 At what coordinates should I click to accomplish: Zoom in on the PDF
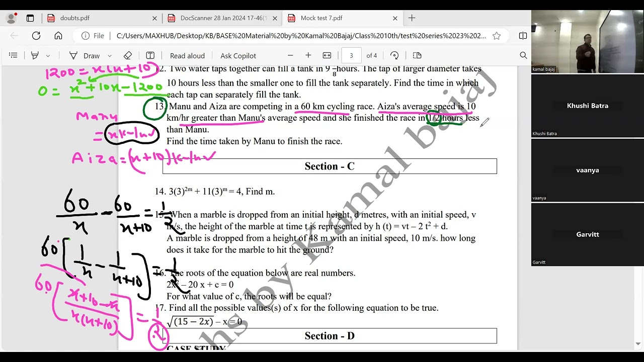tap(308, 55)
